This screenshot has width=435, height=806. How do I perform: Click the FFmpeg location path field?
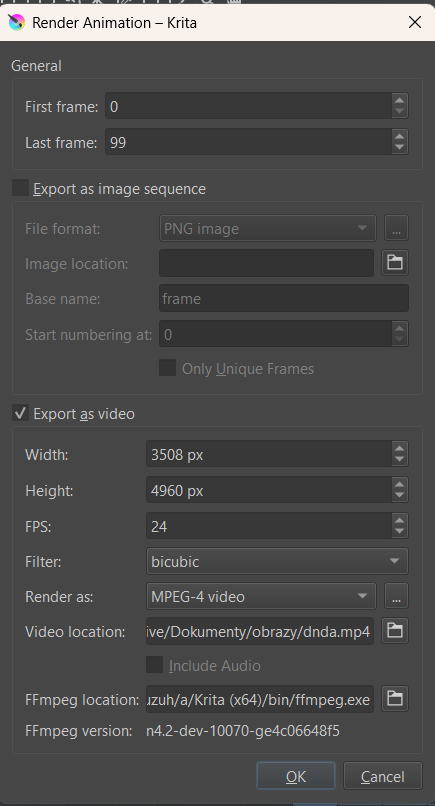point(260,699)
